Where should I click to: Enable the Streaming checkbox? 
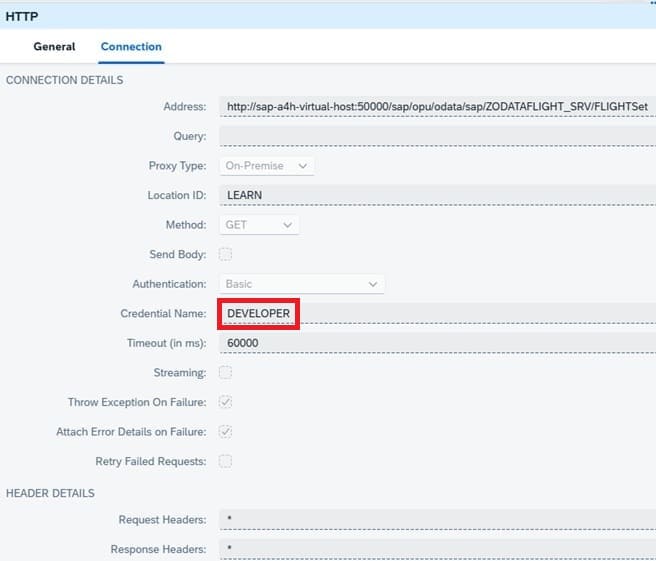(226, 373)
